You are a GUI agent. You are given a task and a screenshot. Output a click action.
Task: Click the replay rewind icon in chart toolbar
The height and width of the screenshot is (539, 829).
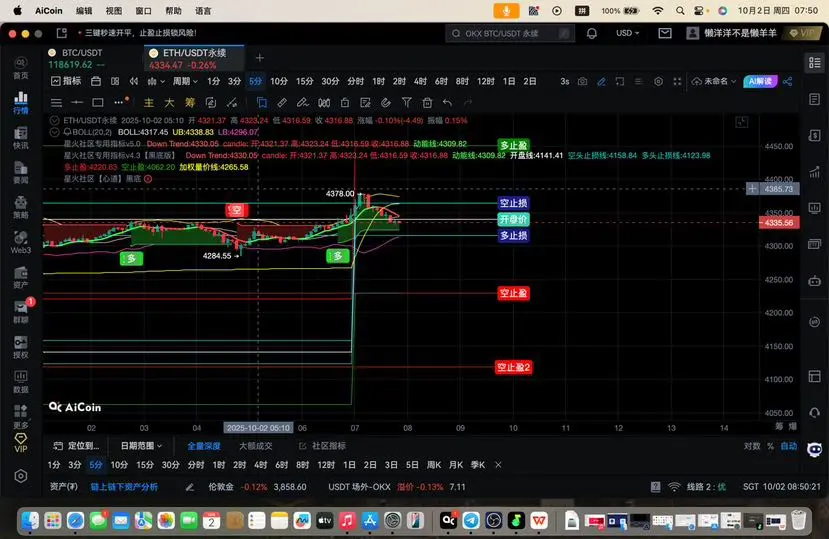(x=134, y=81)
